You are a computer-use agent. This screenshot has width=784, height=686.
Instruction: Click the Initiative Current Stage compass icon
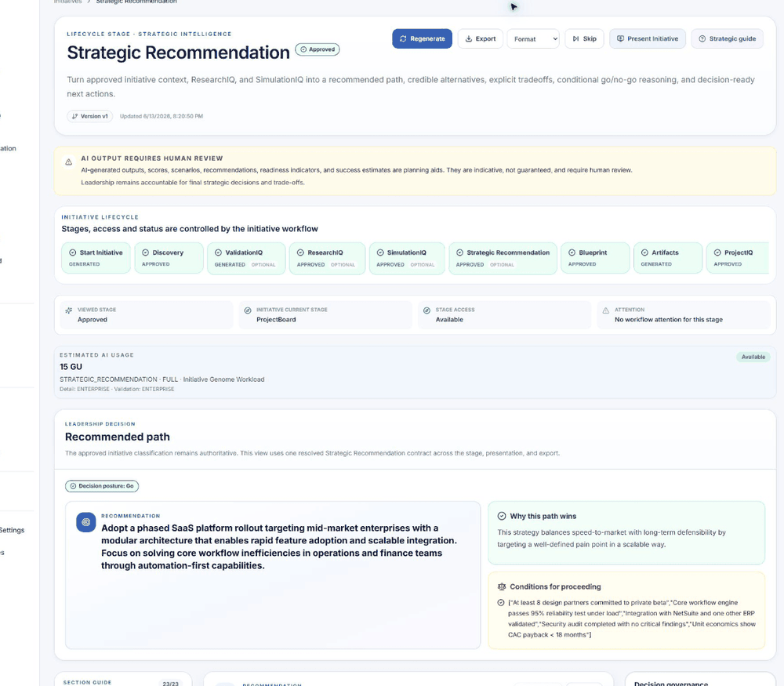[248, 310]
